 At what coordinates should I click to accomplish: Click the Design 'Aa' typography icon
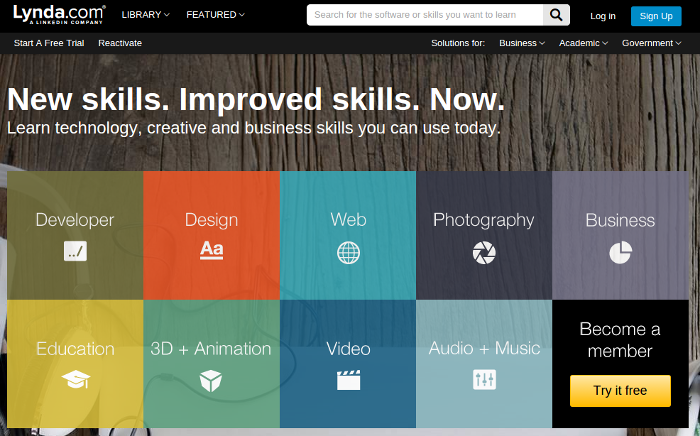pos(211,250)
